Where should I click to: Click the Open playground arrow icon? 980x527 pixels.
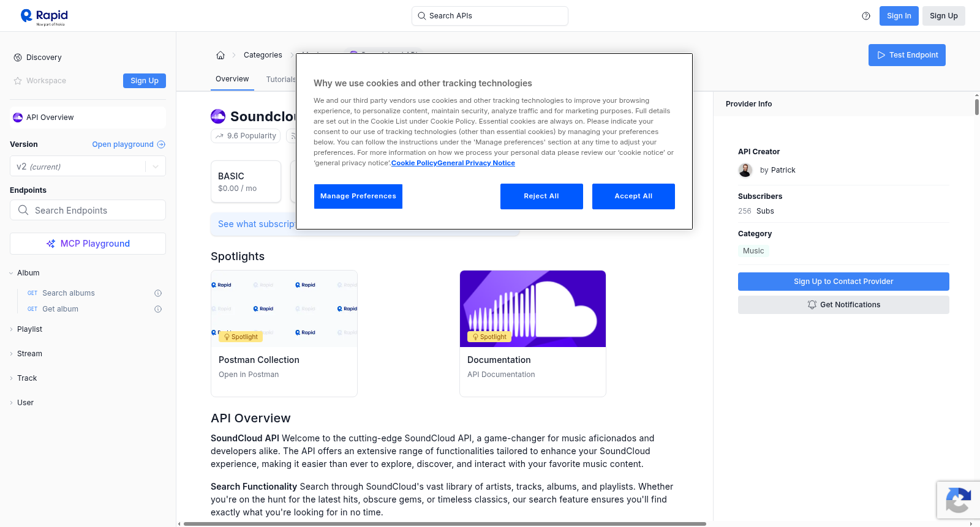point(161,144)
